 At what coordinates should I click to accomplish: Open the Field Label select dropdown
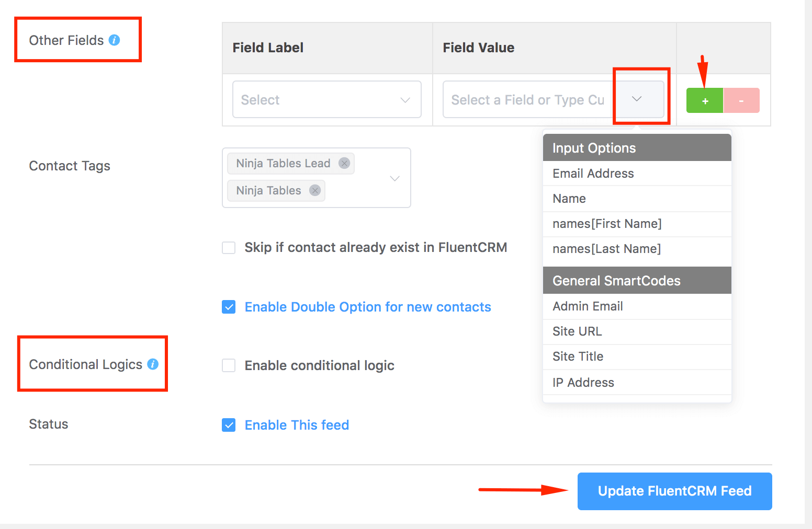pos(326,99)
